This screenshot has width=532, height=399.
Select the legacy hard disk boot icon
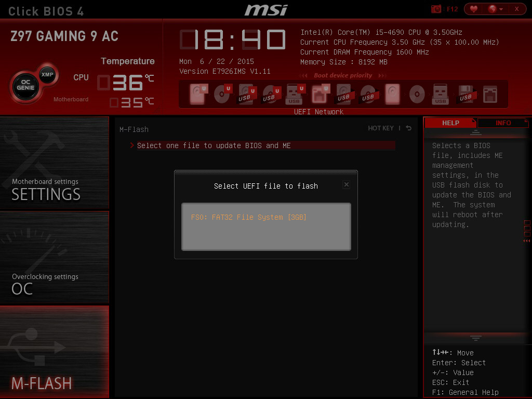tap(393, 94)
